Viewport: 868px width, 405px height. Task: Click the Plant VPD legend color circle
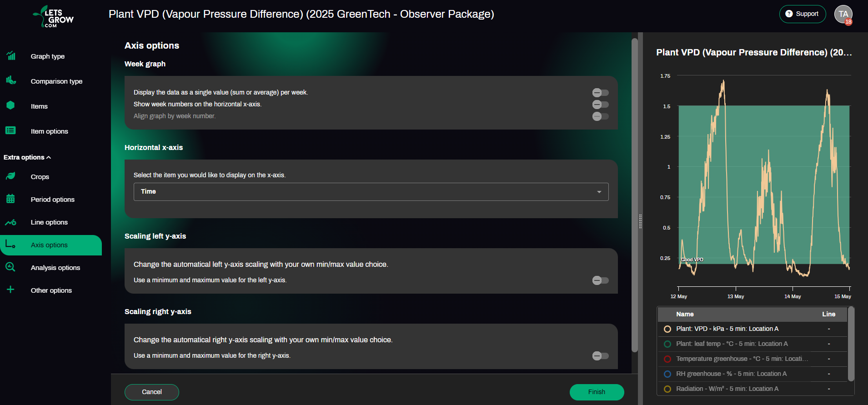pyautogui.click(x=667, y=329)
